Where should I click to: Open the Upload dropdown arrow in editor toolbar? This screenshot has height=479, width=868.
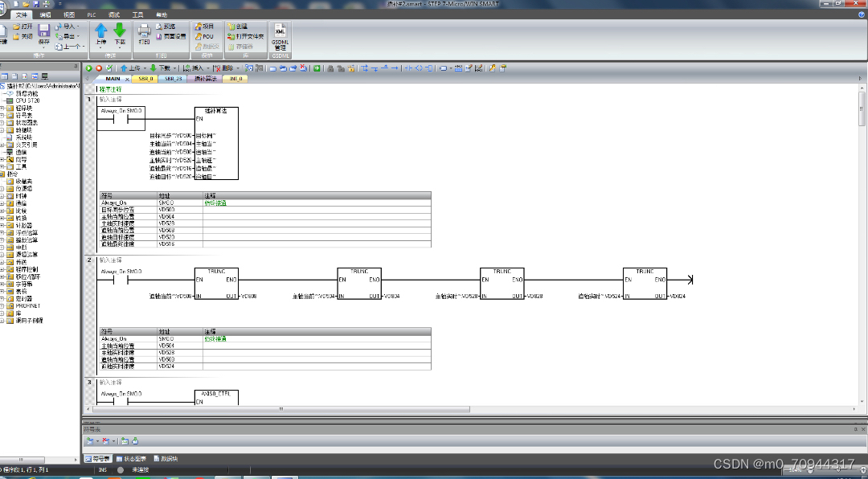pyautogui.click(x=143, y=68)
